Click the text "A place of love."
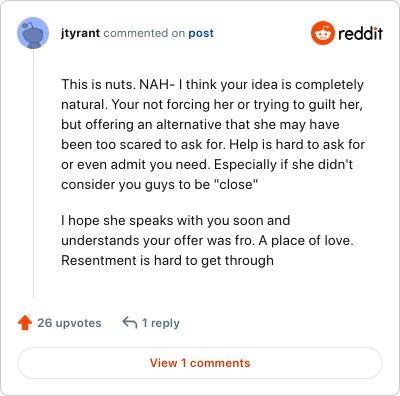 pyautogui.click(x=306, y=240)
